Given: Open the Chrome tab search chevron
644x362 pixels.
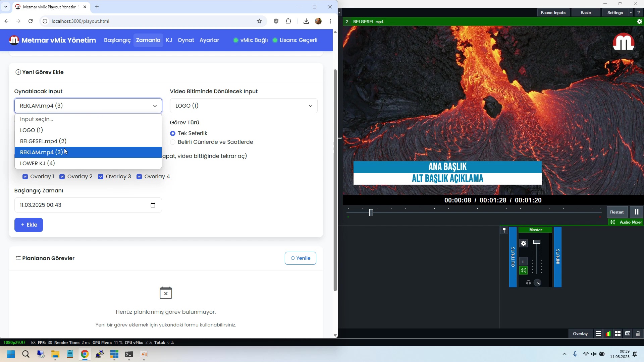Looking at the screenshot, I should click(6, 7).
